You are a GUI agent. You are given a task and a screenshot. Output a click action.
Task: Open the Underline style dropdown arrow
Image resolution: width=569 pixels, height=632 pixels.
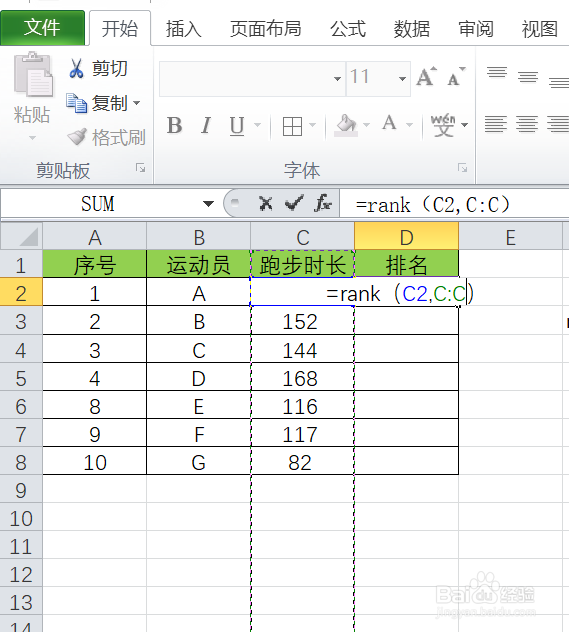coord(257,125)
